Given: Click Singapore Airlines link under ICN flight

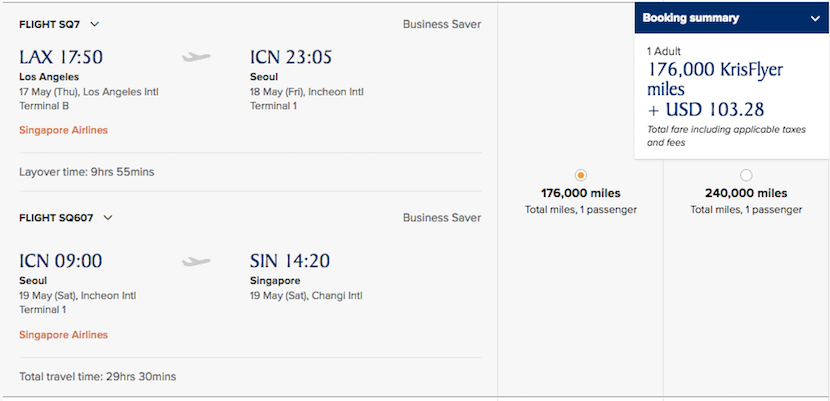Looking at the screenshot, I should point(63,335).
